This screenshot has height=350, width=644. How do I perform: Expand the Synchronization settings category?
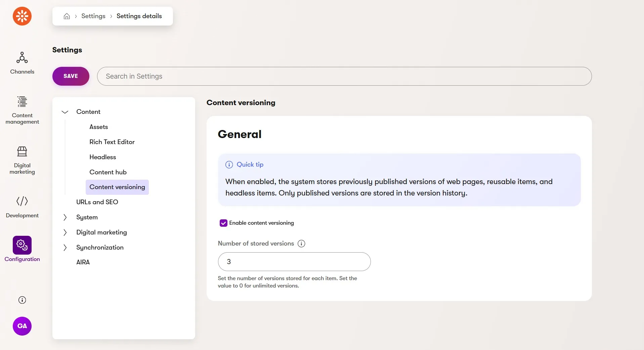pyautogui.click(x=65, y=248)
